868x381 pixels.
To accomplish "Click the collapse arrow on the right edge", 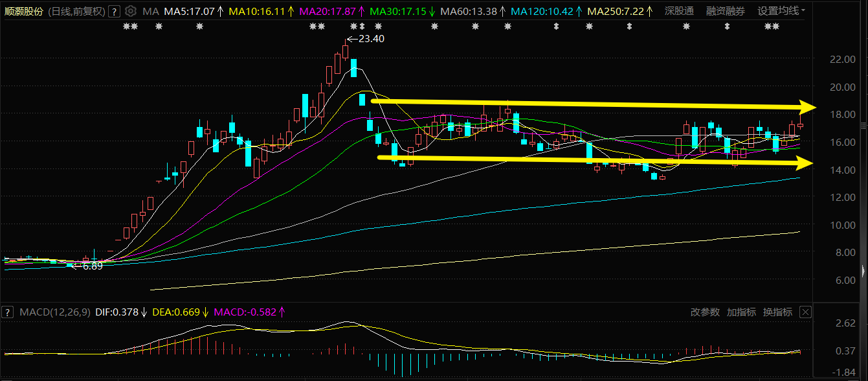I will point(863,270).
